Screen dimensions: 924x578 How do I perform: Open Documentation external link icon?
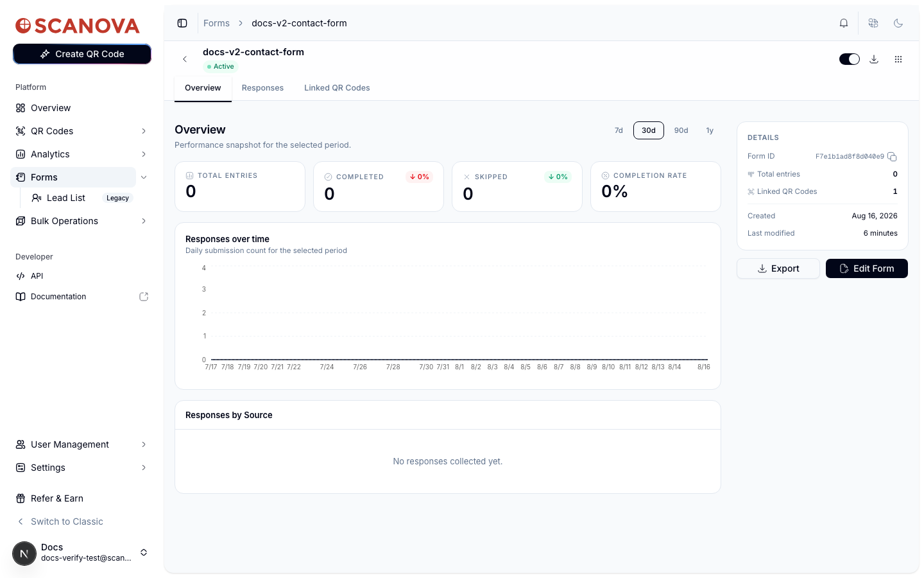point(144,297)
